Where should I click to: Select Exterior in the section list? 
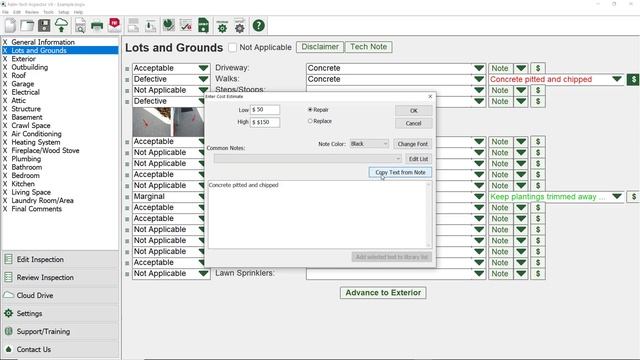tap(23, 59)
